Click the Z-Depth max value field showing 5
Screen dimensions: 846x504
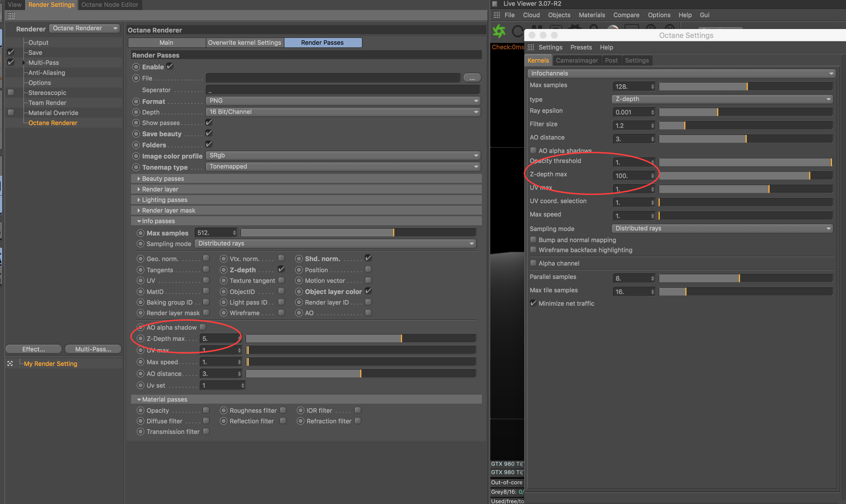[x=217, y=339]
